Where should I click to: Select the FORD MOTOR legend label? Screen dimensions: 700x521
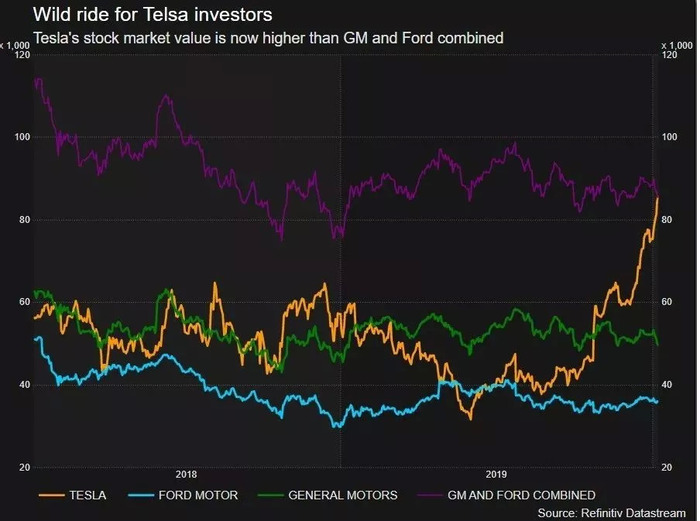coord(198,495)
